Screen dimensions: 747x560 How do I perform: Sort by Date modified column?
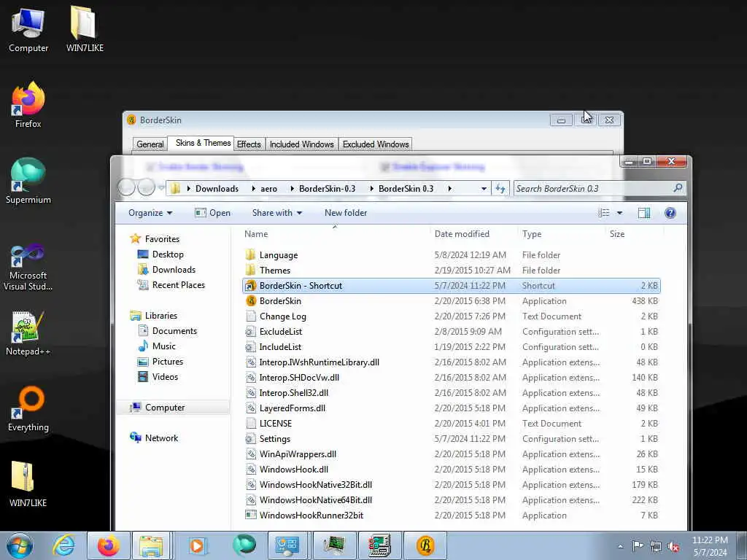474,234
